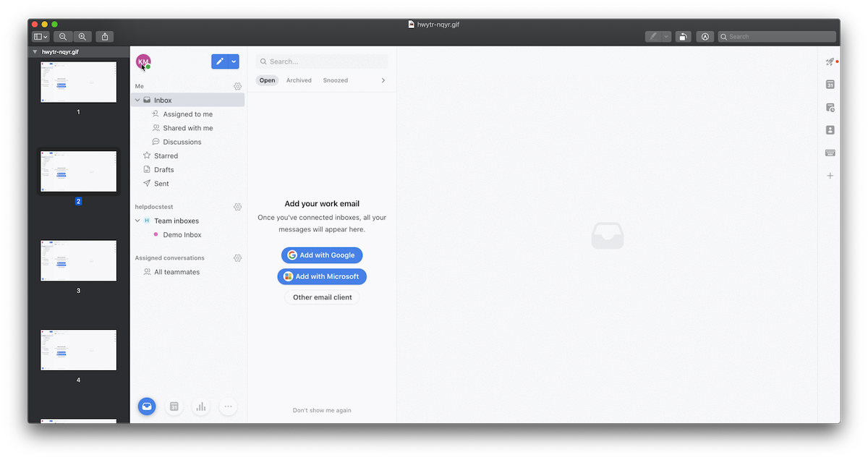
Task: Click Assigned conversations section label
Action: pos(170,258)
